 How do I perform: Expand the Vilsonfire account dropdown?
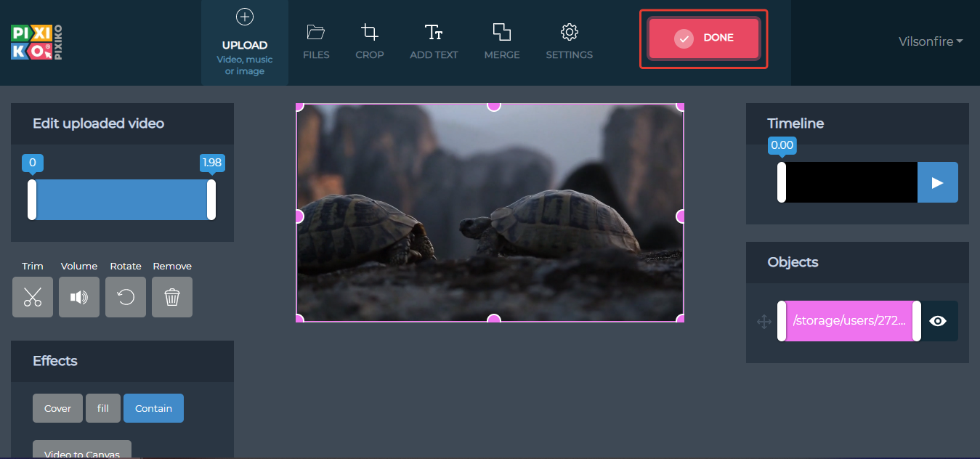point(931,41)
